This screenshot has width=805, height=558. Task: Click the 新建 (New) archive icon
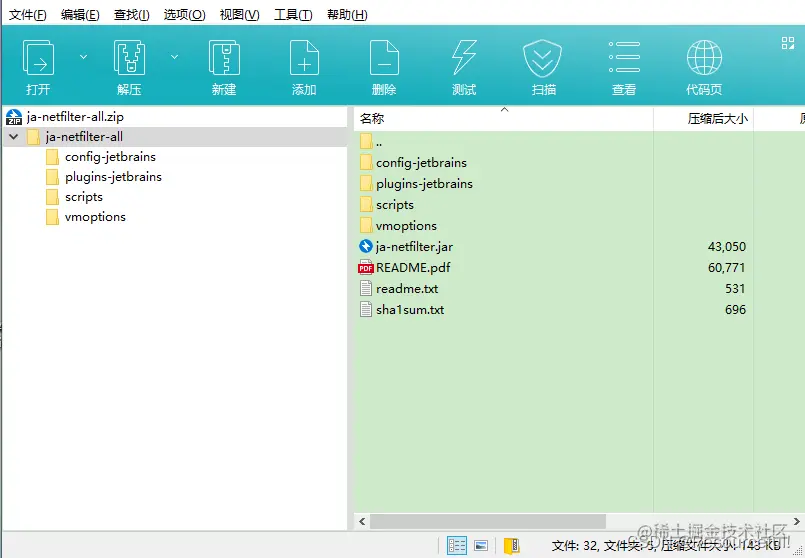tap(224, 57)
